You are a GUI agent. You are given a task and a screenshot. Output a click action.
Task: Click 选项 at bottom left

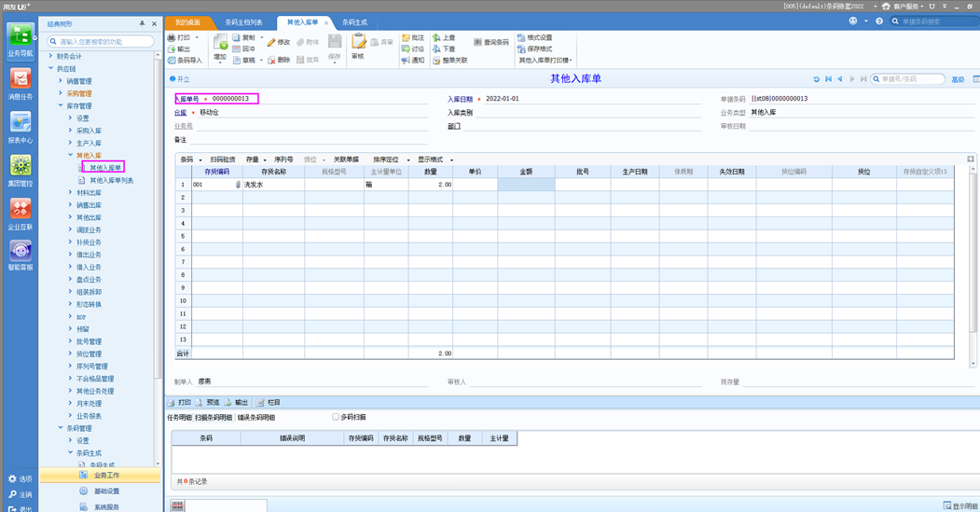point(20,478)
